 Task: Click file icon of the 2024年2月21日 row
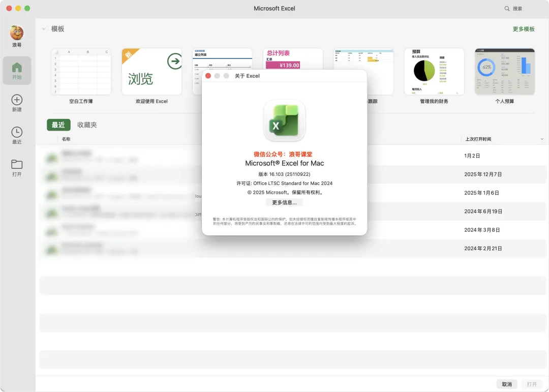52,250
